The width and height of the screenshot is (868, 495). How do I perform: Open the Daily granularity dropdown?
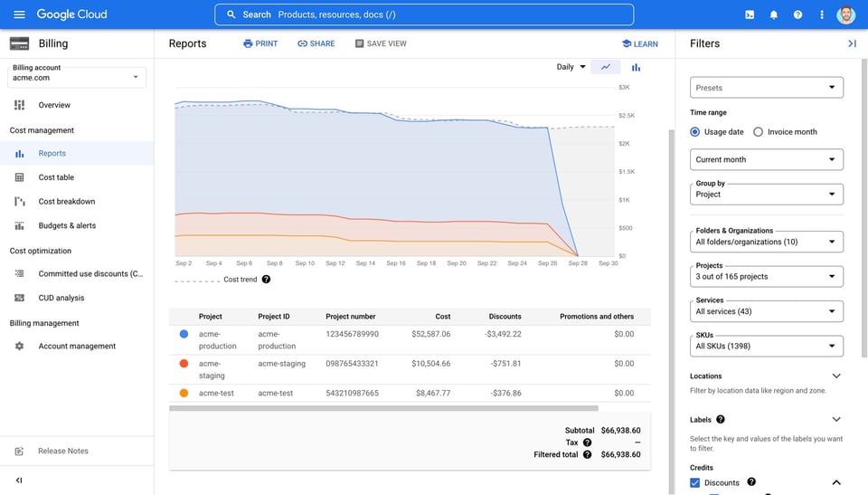tap(571, 67)
